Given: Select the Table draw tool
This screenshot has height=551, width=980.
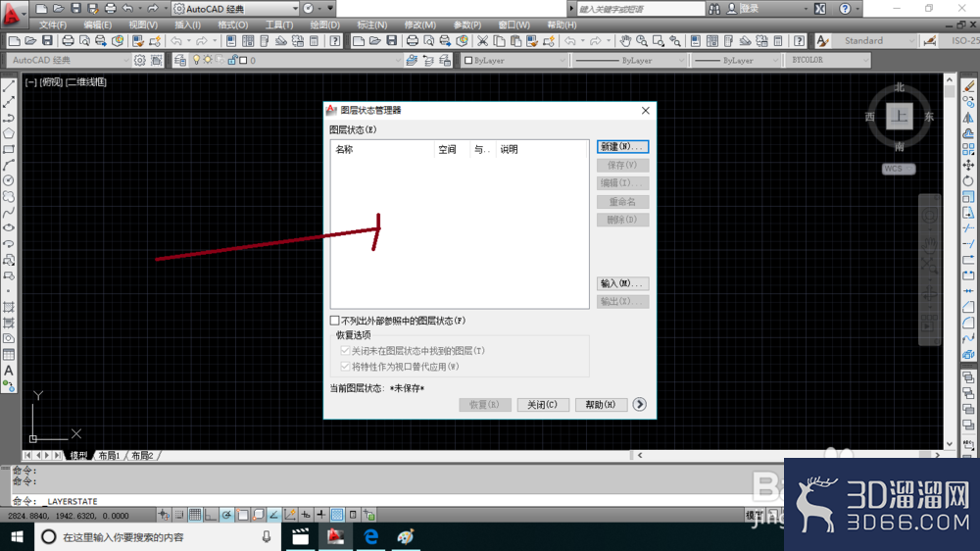Looking at the screenshot, I should pyautogui.click(x=9, y=355).
